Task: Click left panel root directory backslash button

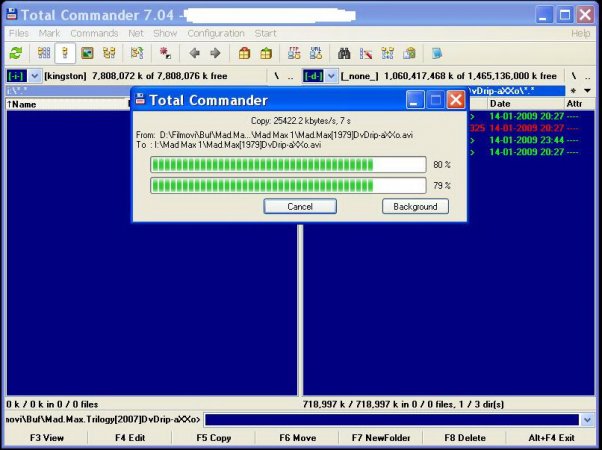Action: [x=276, y=76]
